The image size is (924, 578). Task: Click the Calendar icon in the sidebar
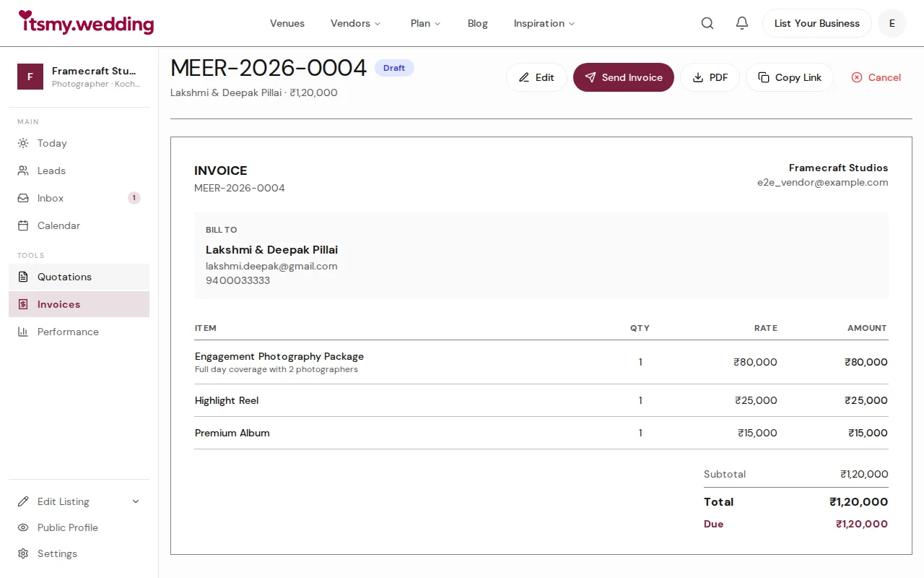point(23,225)
